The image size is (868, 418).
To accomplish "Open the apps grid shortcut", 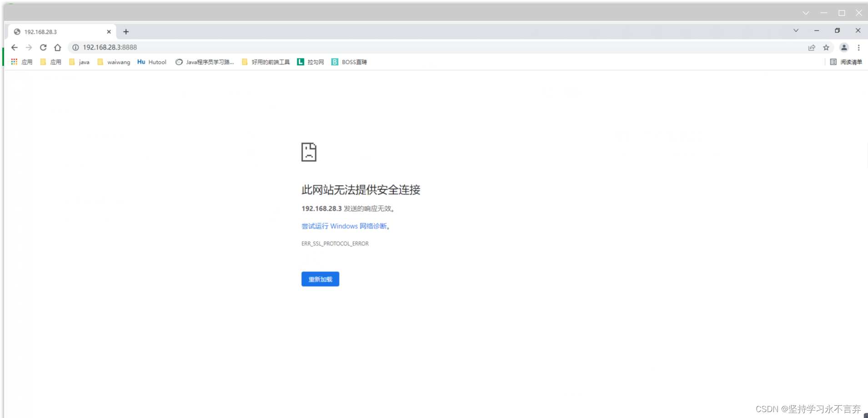I will [x=21, y=62].
